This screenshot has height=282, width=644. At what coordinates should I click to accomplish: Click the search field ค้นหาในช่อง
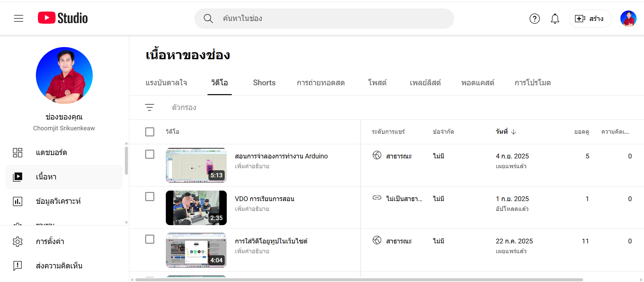324,19
